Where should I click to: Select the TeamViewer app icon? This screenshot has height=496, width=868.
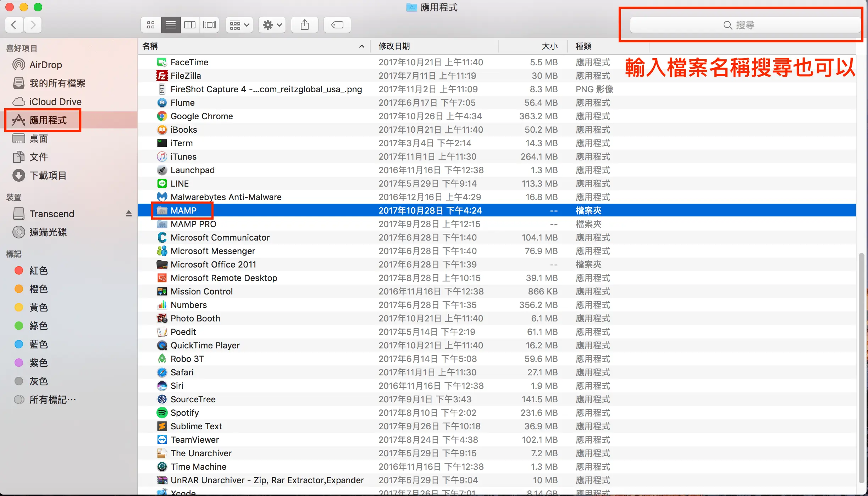(x=162, y=440)
